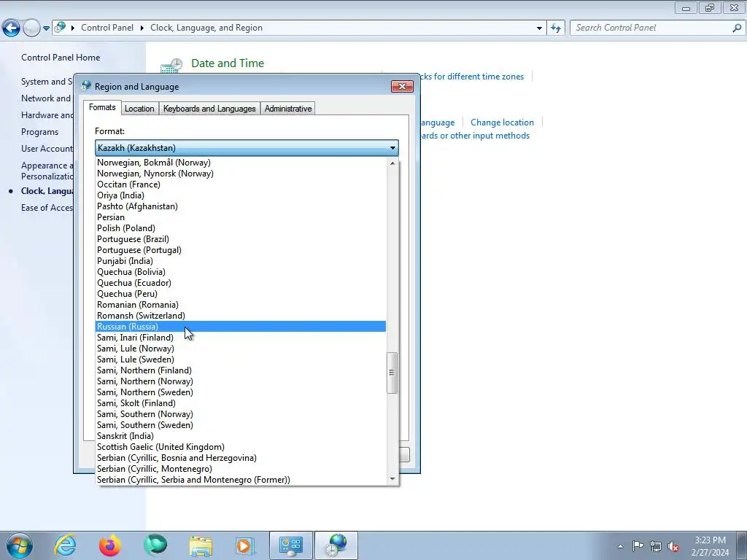This screenshot has width=747, height=560.
Task: Select Quechua (Peru) format
Action: coord(241,294)
